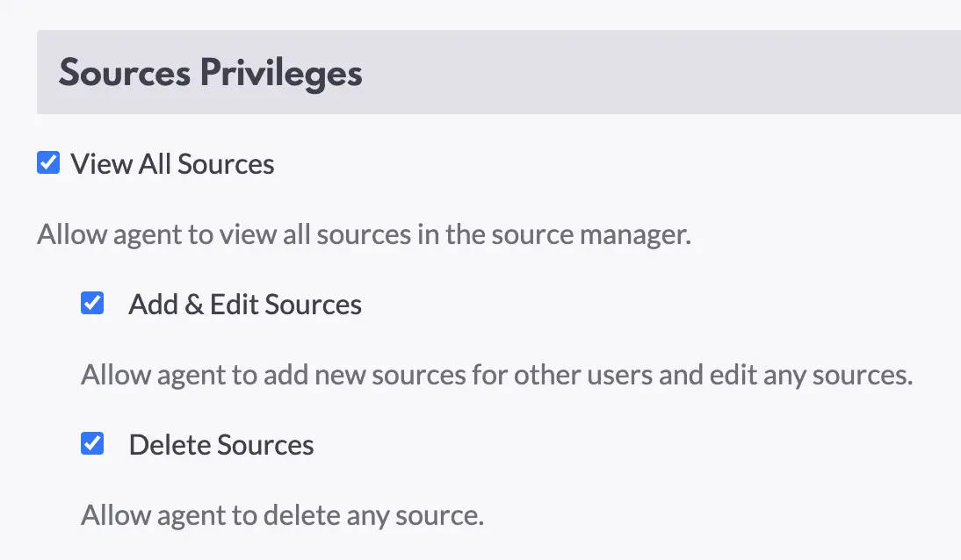Uncheck the View All Sources checkbox
Viewport: 961px width, 560px height.
48,163
